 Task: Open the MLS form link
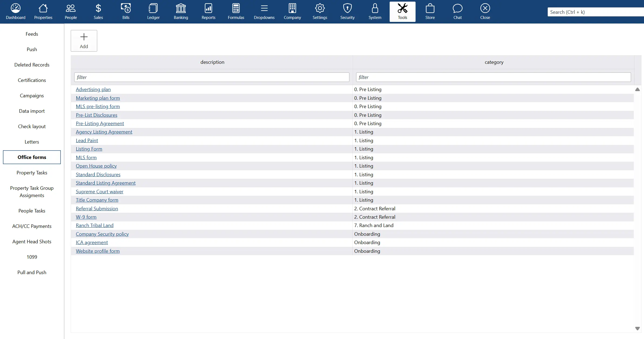click(x=86, y=158)
